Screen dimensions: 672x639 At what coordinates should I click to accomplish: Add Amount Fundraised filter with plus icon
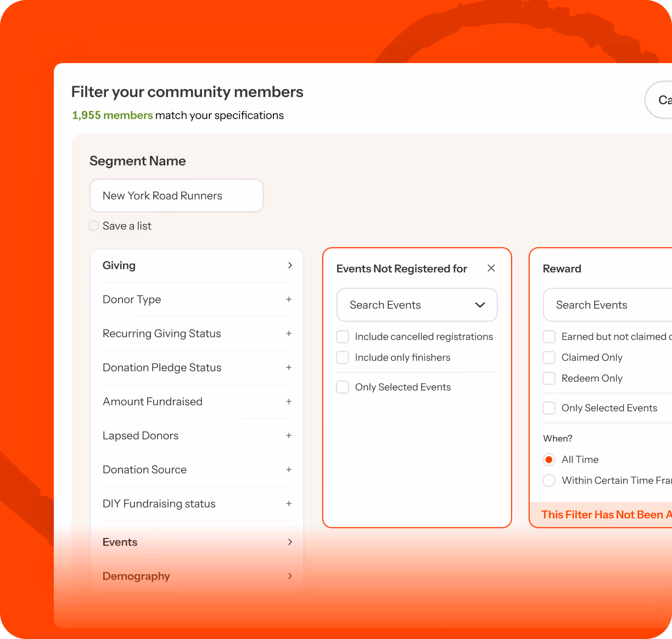(x=289, y=401)
